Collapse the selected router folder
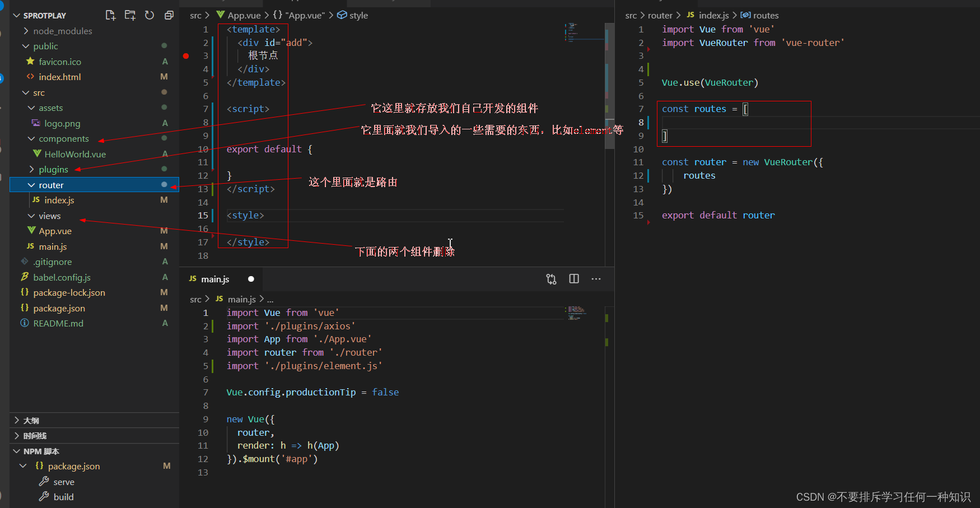 click(x=31, y=185)
